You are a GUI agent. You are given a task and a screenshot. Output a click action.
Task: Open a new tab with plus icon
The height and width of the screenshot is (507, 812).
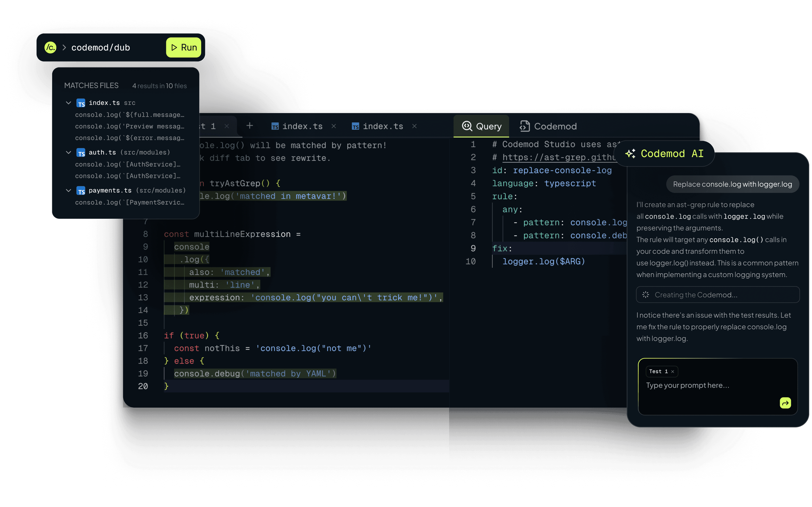tap(250, 126)
